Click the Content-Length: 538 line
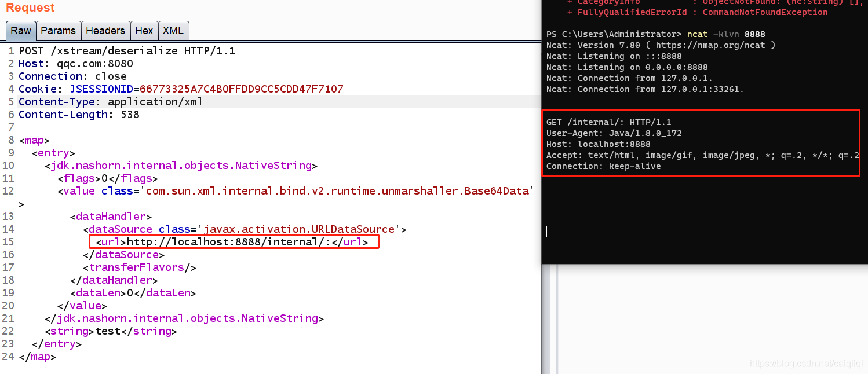Viewport: 868px width, 374px height. tap(79, 115)
